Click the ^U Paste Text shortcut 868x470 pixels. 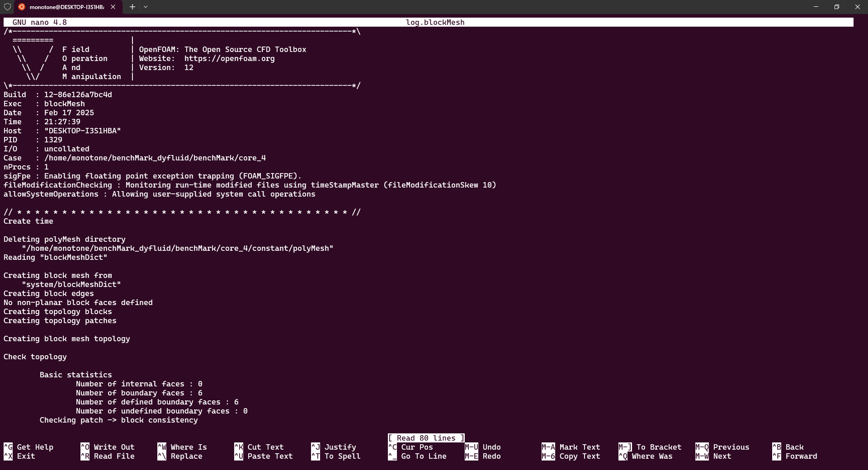pyautogui.click(x=264, y=456)
